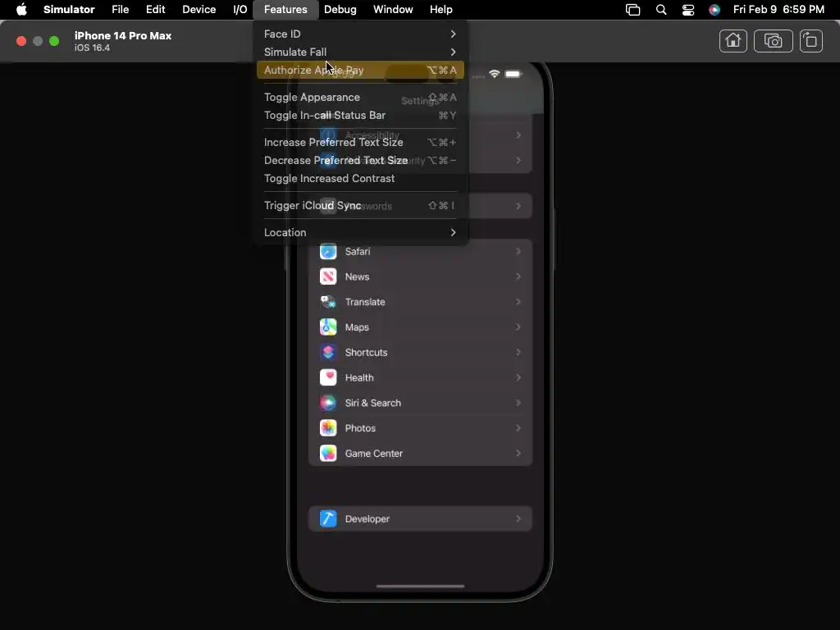Select Authorize Apple Pay menu item
Screen dimensions: 840x630
point(361,71)
